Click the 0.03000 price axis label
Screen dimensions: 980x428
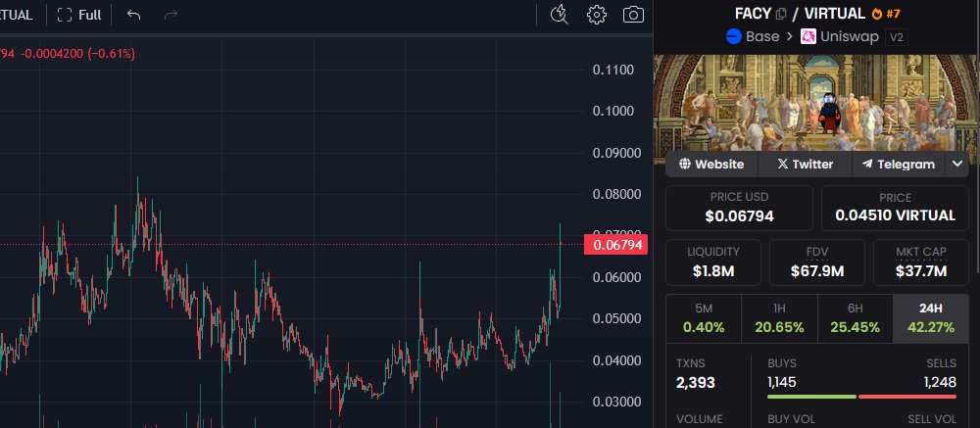pyautogui.click(x=616, y=402)
